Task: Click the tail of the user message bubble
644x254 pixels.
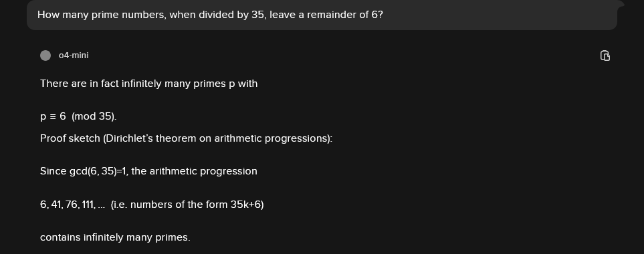Action: coord(621,4)
